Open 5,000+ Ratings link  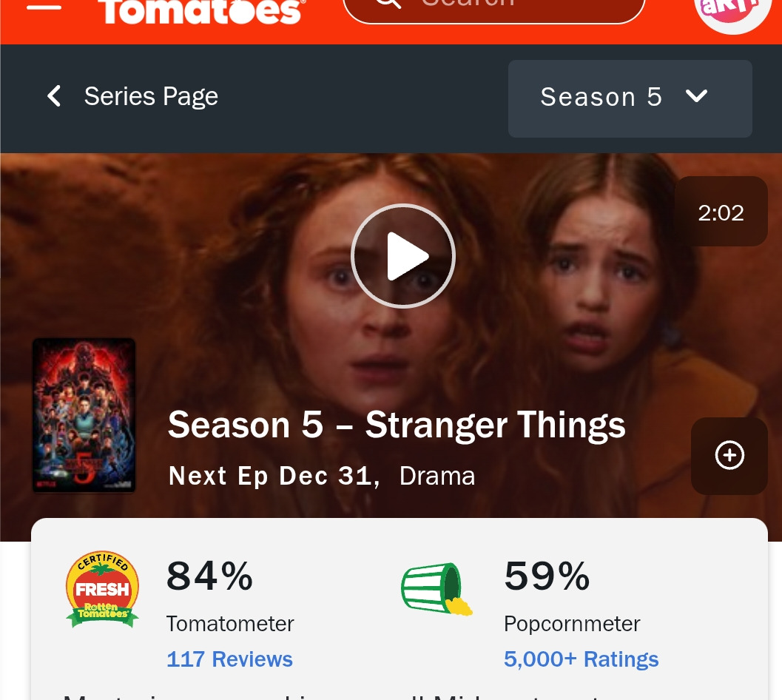581,659
